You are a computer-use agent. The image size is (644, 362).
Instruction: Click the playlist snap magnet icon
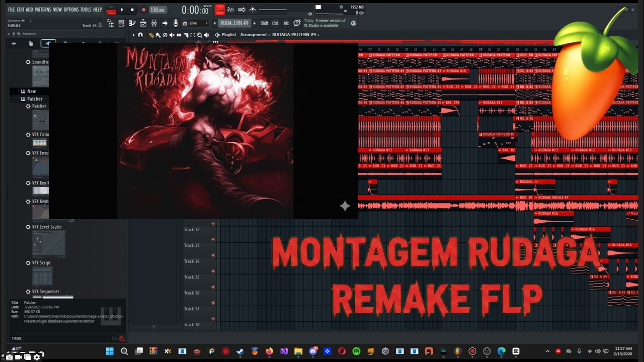140,35
